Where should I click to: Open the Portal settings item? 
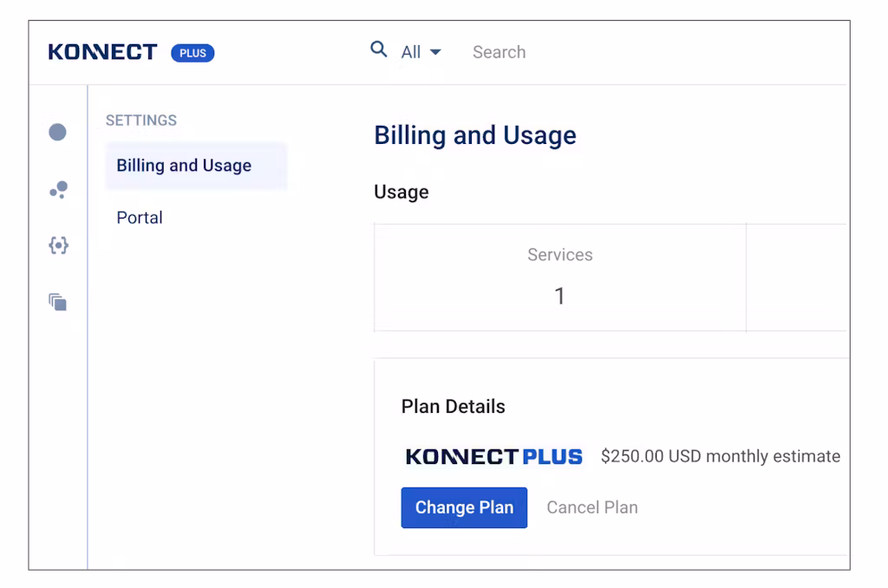click(x=140, y=218)
